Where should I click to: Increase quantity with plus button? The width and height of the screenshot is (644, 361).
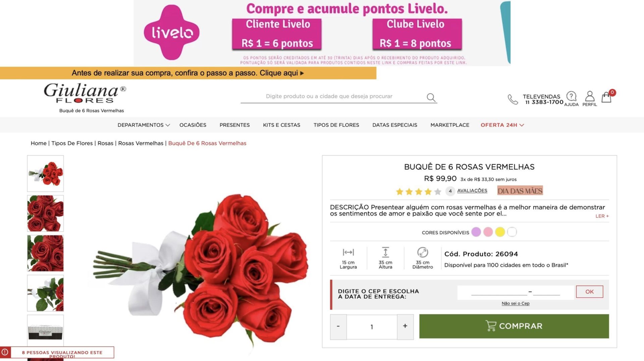tap(405, 326)
